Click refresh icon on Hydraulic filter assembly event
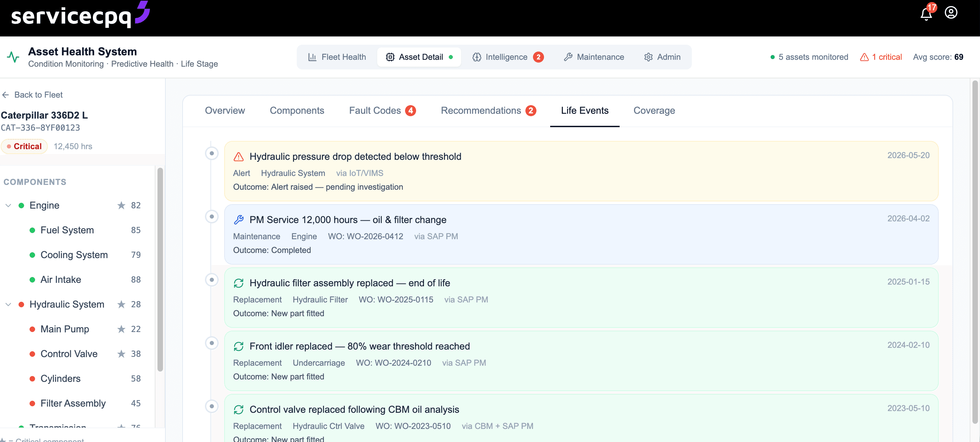 [x=239, y=283]
